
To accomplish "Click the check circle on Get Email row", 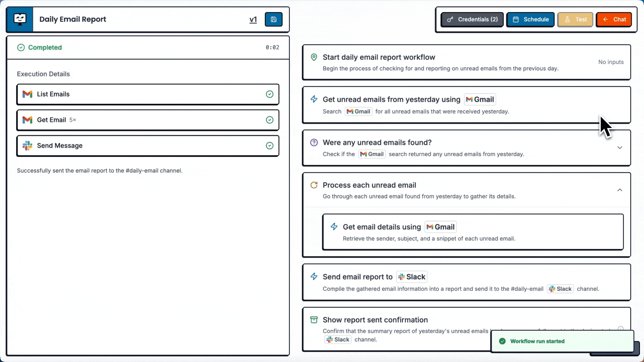I will 270,120.
